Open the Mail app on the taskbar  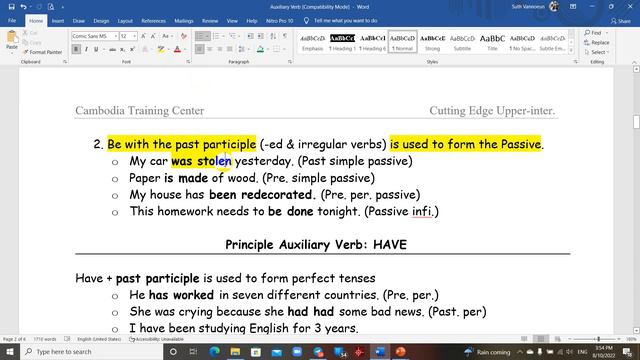pyautogui.click(x=276, y=351)
